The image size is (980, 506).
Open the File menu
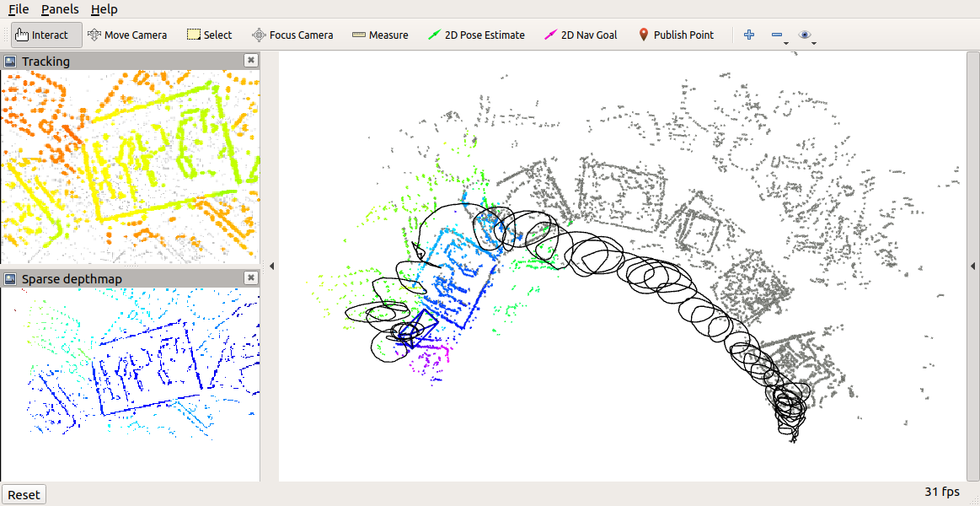(x=19, y=9)
